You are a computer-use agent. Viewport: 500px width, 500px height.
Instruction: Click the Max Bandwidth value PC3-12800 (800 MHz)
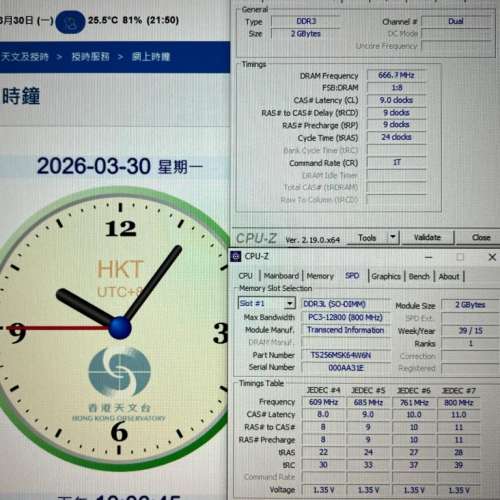click(345, 317)
